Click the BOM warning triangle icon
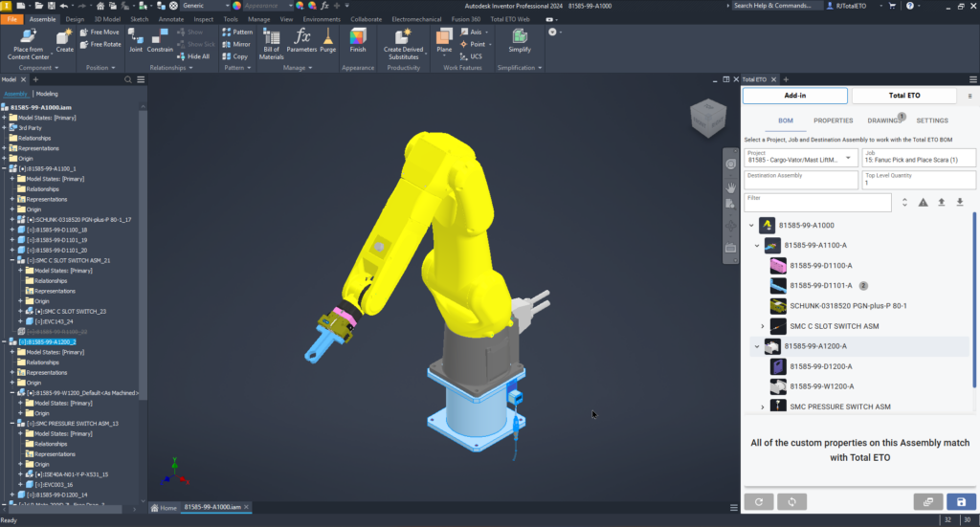980x527 pixels. coord(924,203)
